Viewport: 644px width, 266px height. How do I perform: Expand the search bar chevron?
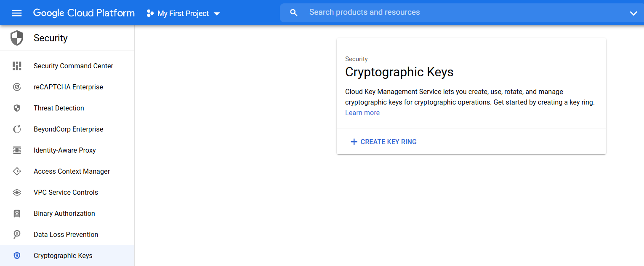pos(633,13)
